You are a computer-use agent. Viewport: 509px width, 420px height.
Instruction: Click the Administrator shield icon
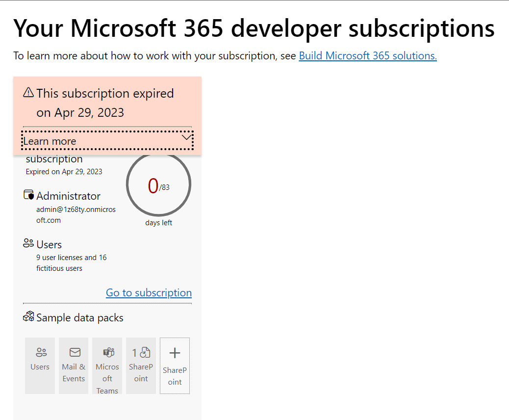pyautogui.click(x=28, y=195)
